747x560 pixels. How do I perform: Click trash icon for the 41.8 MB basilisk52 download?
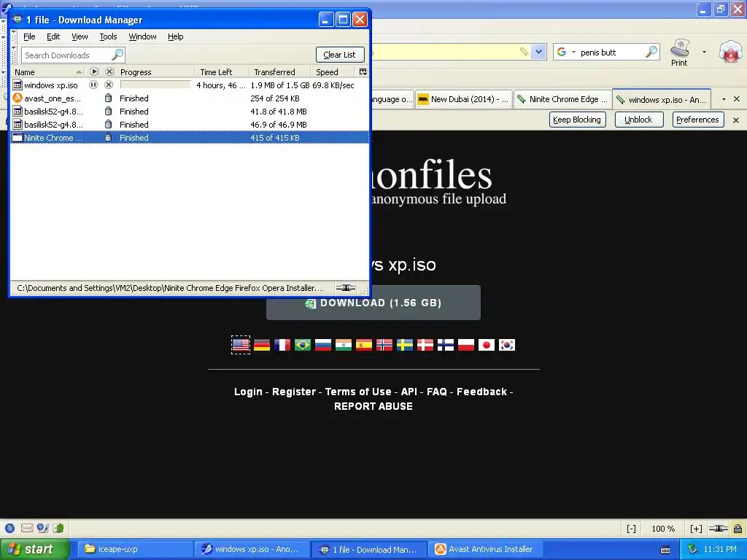coord(109,112)
